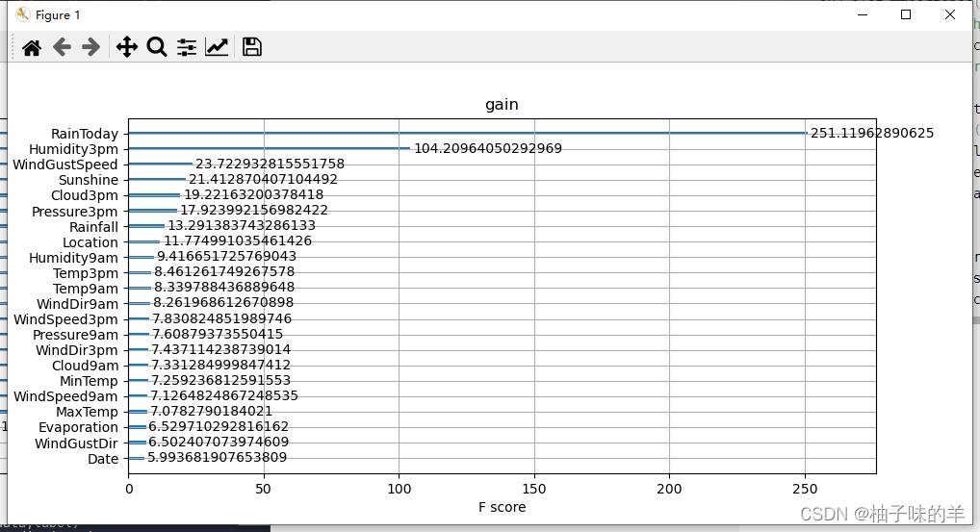Click the Date label on y-axis
This screenshot has height=532, width=980.
click(x=102, y=459)
